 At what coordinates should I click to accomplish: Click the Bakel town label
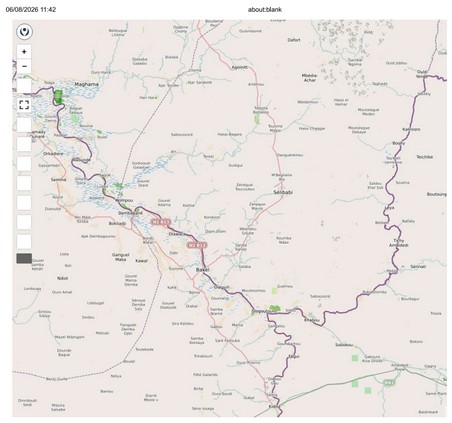tap(202, 269)
